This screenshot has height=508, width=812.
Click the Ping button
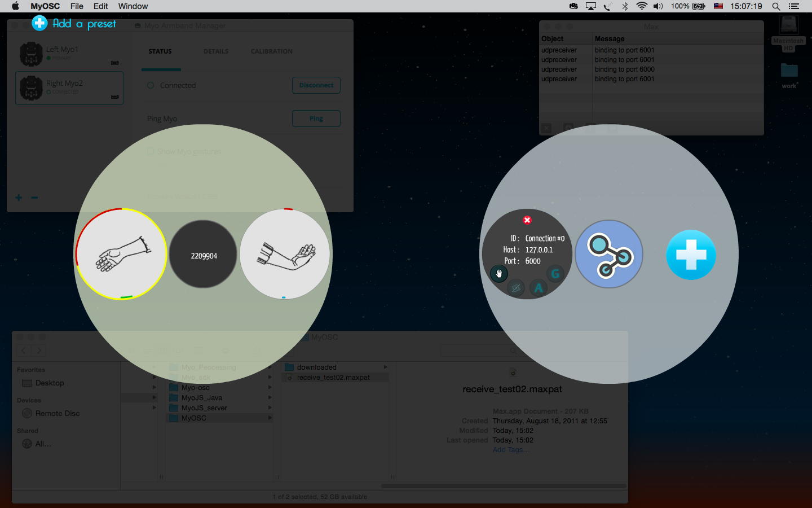point(316,119)
